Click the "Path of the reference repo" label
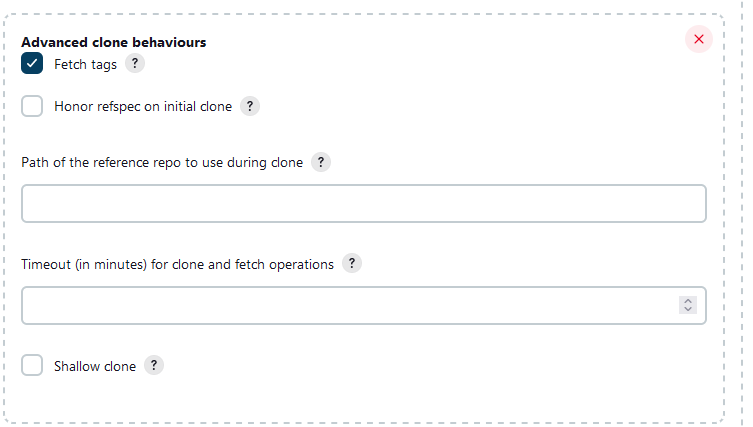This screenshot has height=427, width=753. click(161, 163)
